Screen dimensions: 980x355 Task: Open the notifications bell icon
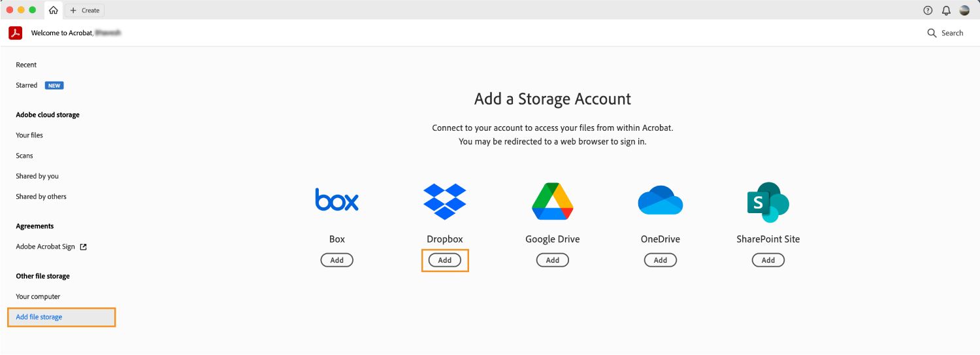tap(946, 10)
